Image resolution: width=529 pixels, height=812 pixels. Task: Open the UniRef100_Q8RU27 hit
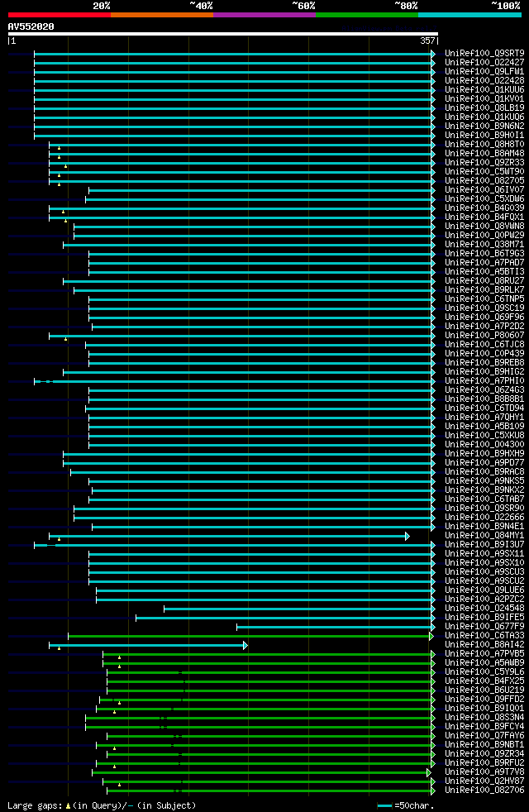[484, 280]
